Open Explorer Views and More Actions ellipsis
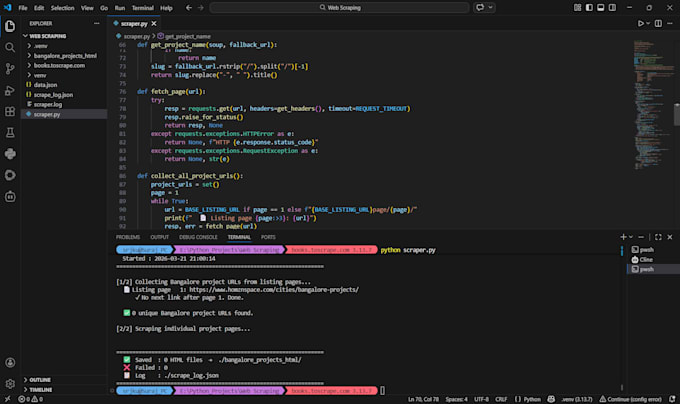The height and width of the screenshot is (404, 680). point(96,23)
